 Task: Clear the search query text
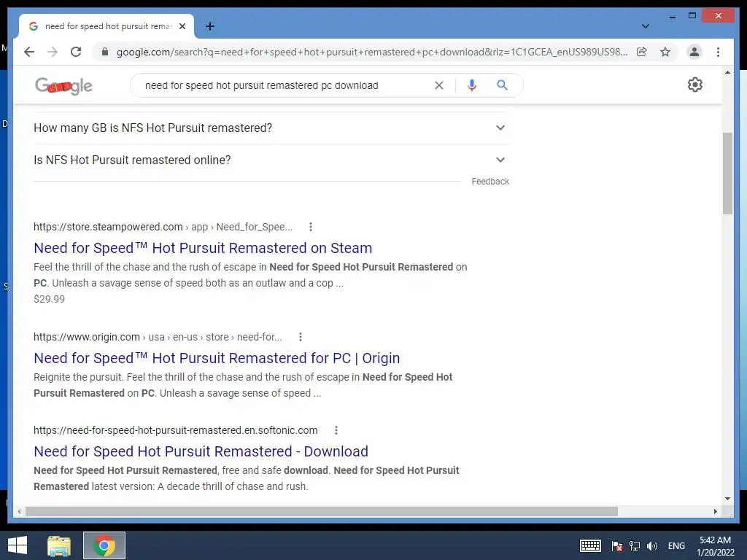(x=438, y=85)
